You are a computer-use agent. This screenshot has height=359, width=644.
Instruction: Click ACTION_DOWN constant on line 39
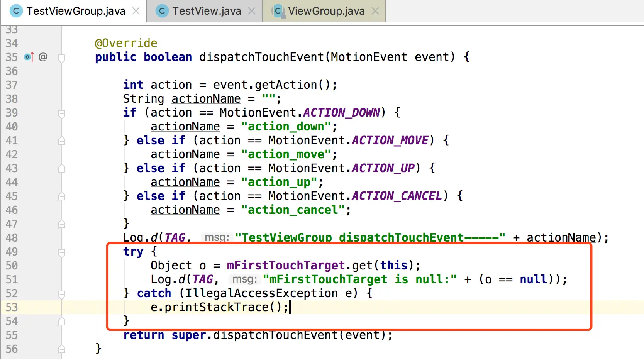pos(341,113)
